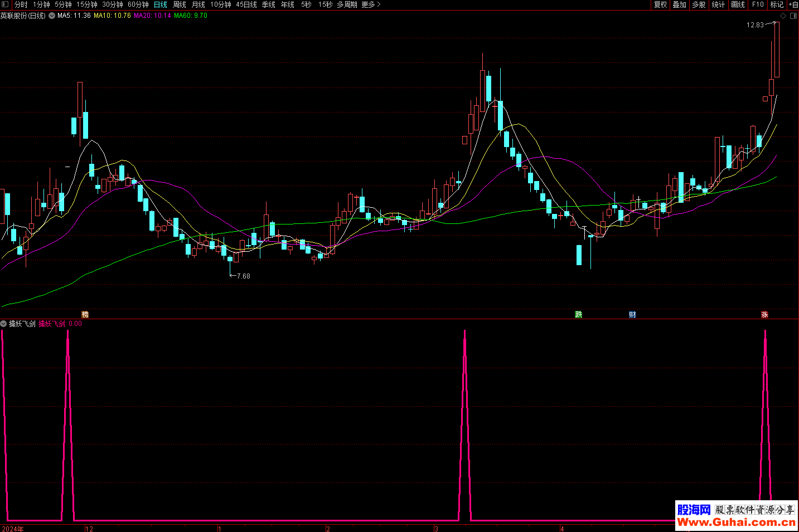Expand the 更多 periods menu
Screen dimensions: 799x532
click(371, 4)
